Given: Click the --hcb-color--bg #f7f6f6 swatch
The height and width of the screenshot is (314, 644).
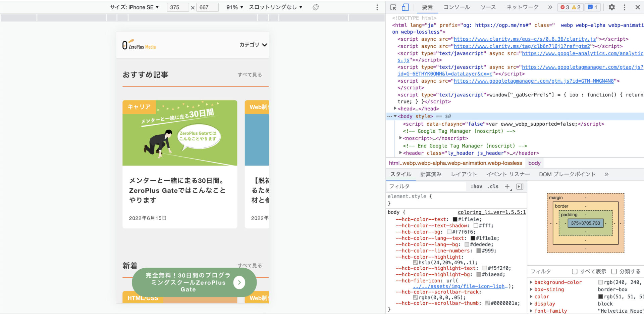Looking at the screenshot, I should (x=449, y=232).
